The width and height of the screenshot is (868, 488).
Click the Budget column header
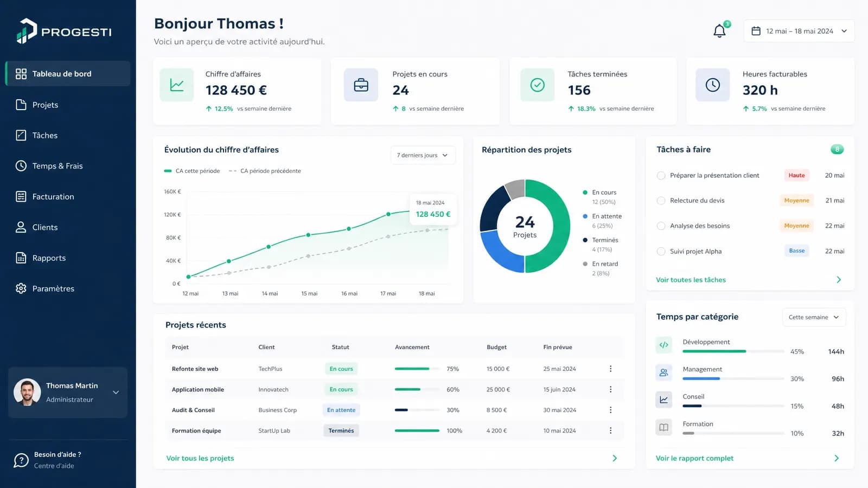pyautogui.click(x=496, y=347)
